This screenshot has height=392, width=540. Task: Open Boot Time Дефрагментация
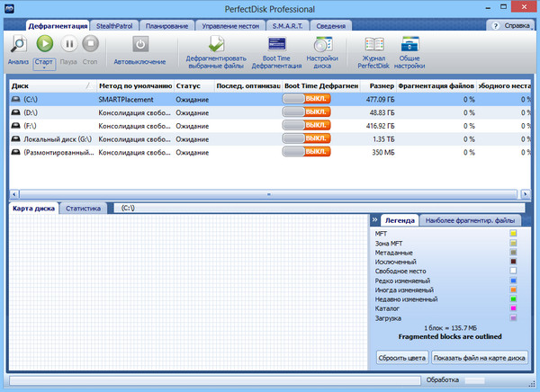pyautogui.click(x=276, y=45)
